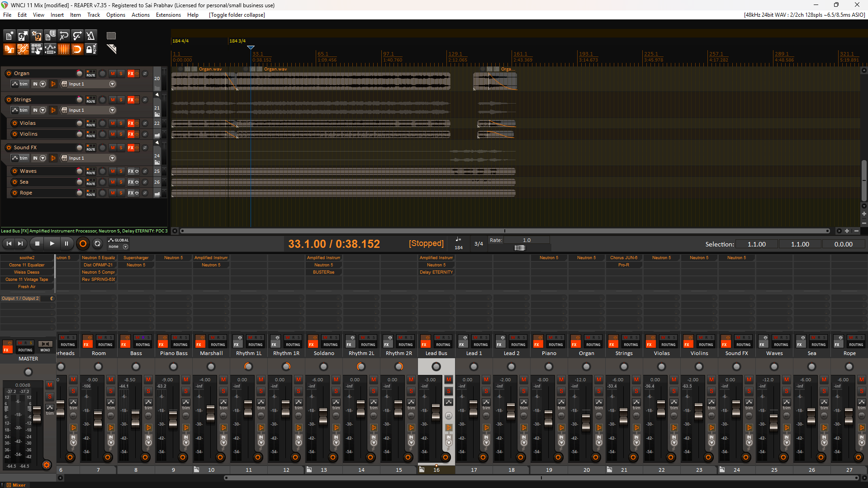Image resolution: width=868 pixels, height=488 pixels.
Task: Toggle MONO on the master channel
Action: coord(45,344)
